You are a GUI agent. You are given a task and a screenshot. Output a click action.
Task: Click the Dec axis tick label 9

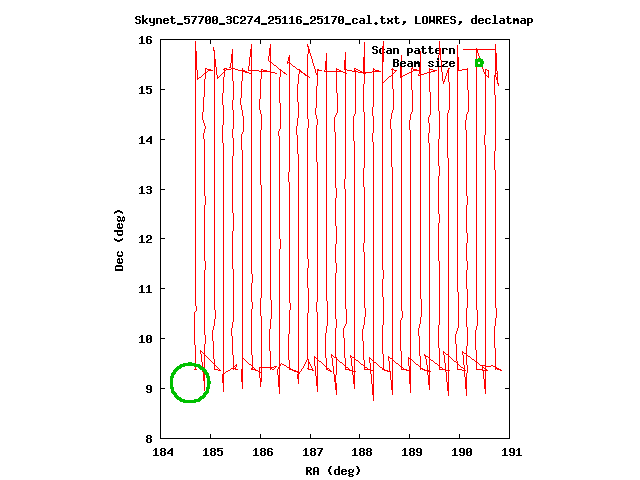tap(149, 389)
